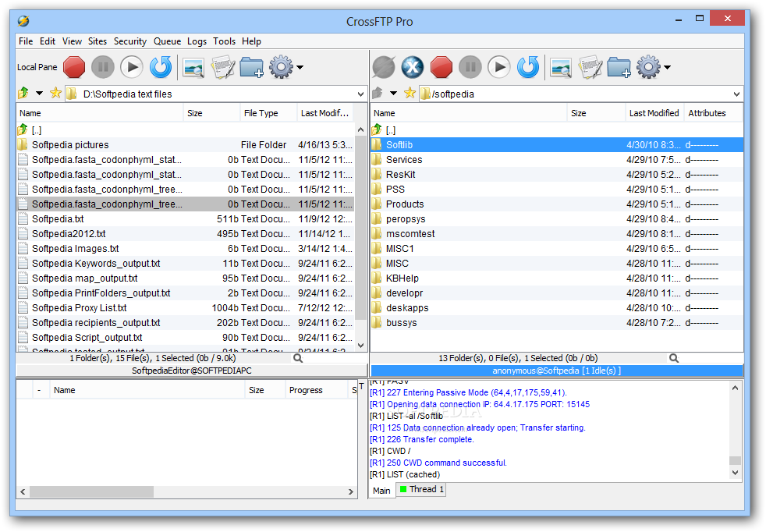Select the mscomtest remote folder
The image size is (766, 532).
(557, 233)
